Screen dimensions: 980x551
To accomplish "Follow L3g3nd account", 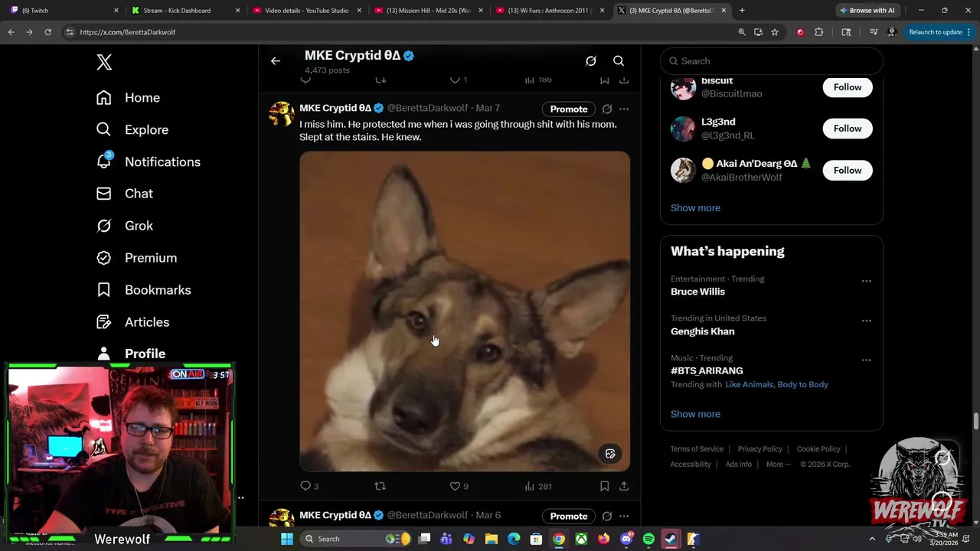I will pyautogui.click(x=848, y=129).
